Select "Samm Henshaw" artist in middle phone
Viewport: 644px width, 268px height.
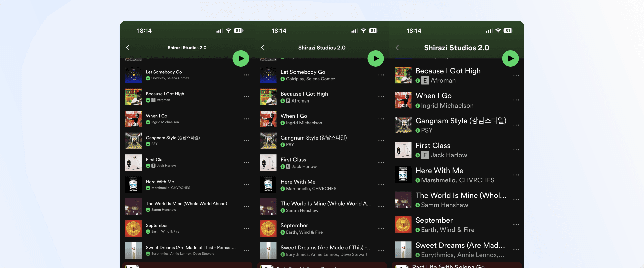pos(302,211)
